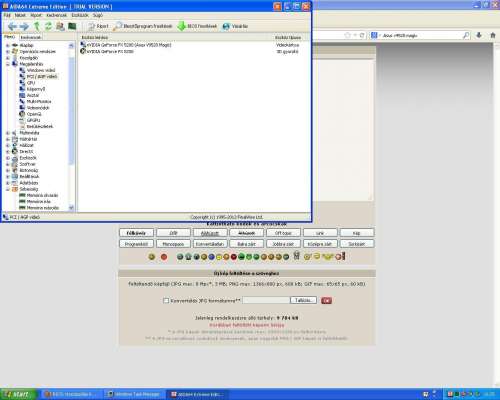
Task: Click the Tallózás browse button
Action: (303, 300)
